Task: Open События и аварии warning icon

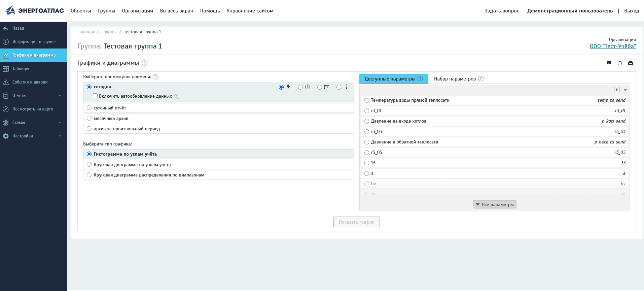Action: (6, 82)
